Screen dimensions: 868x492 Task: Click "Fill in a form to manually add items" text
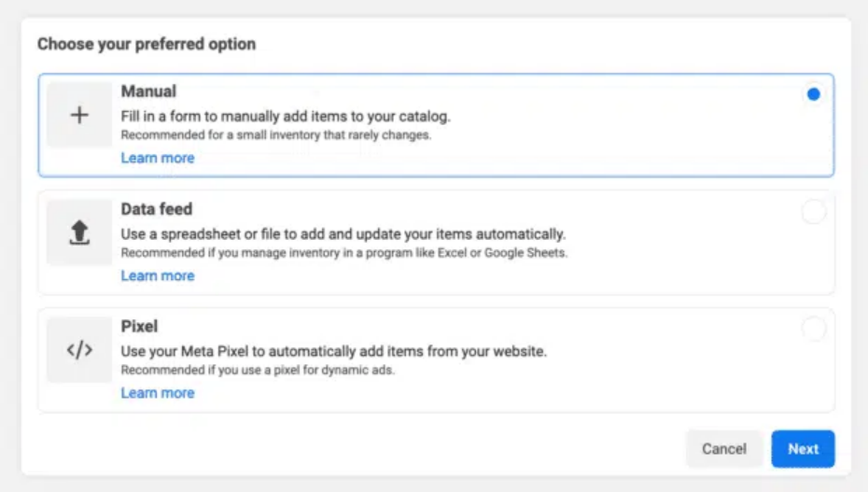click(x=286, y=117)
